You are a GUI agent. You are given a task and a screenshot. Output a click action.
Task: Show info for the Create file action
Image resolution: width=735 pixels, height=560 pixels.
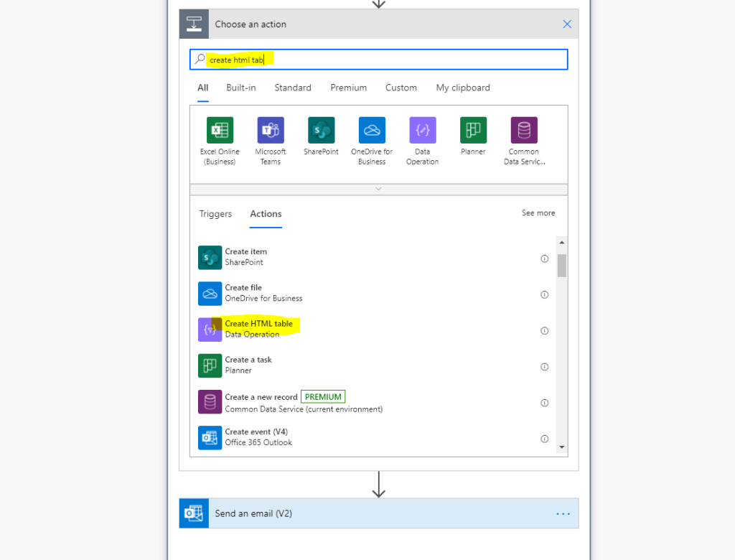coord(544,294)
